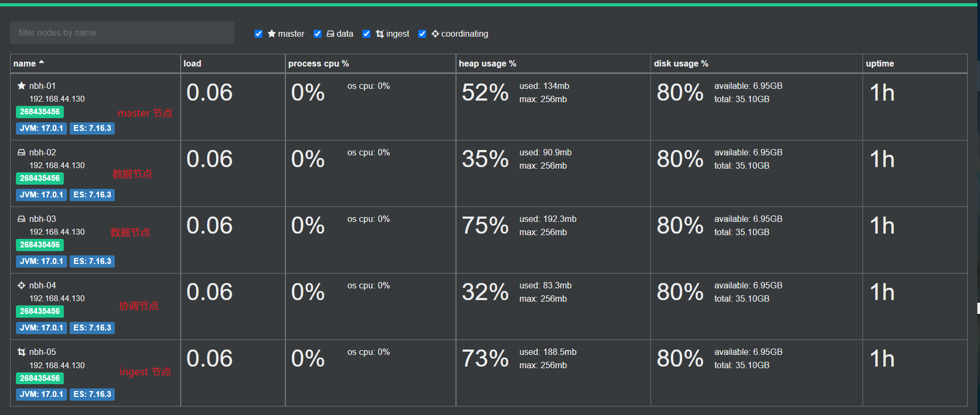The height and width of the screenshot is (415, 980).
Task: Uncheck the master nodes checkbox
Action: 259,34
